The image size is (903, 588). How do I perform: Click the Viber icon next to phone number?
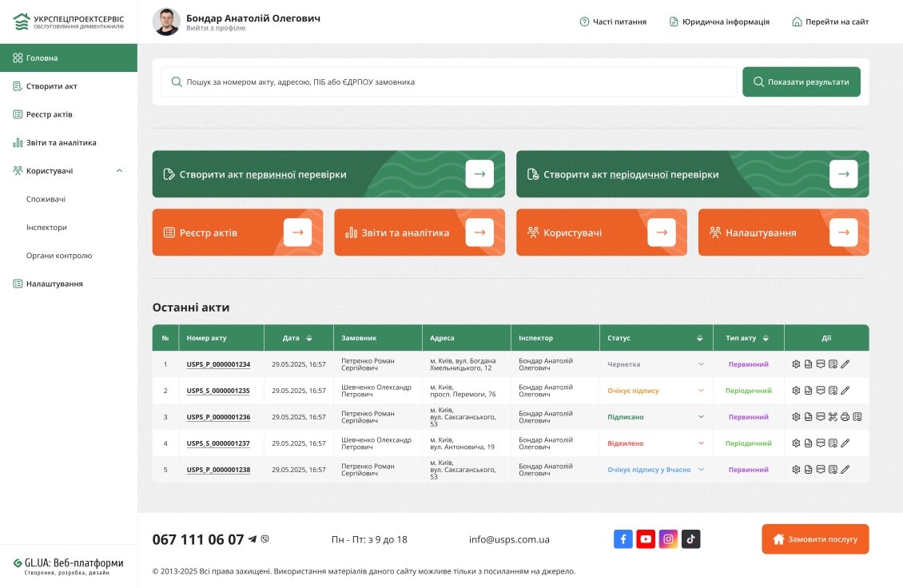pyautogui.click(x=265, y=539)
